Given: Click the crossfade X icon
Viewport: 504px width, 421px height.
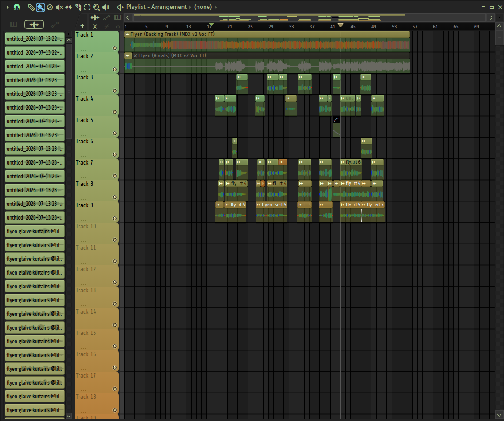Looking at the screenshot, I should (95, 27).
